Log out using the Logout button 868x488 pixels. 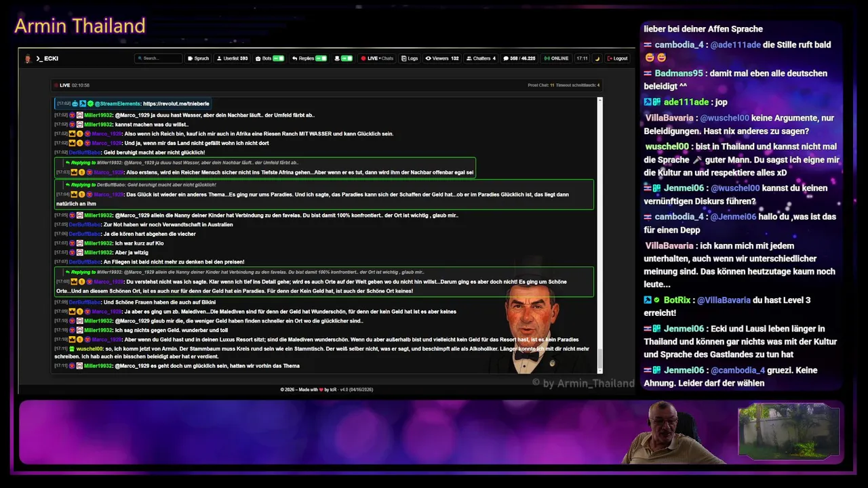coord(617,58)
